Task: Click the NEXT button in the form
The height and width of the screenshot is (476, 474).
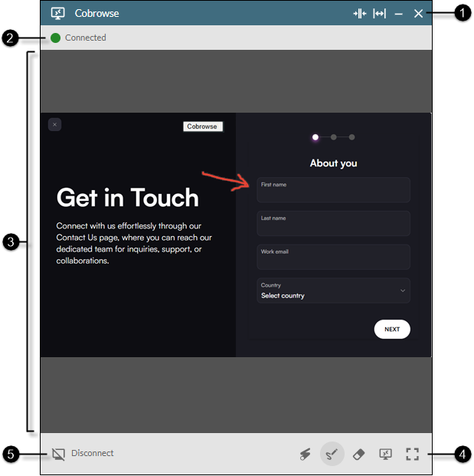Action: [392, 329]
